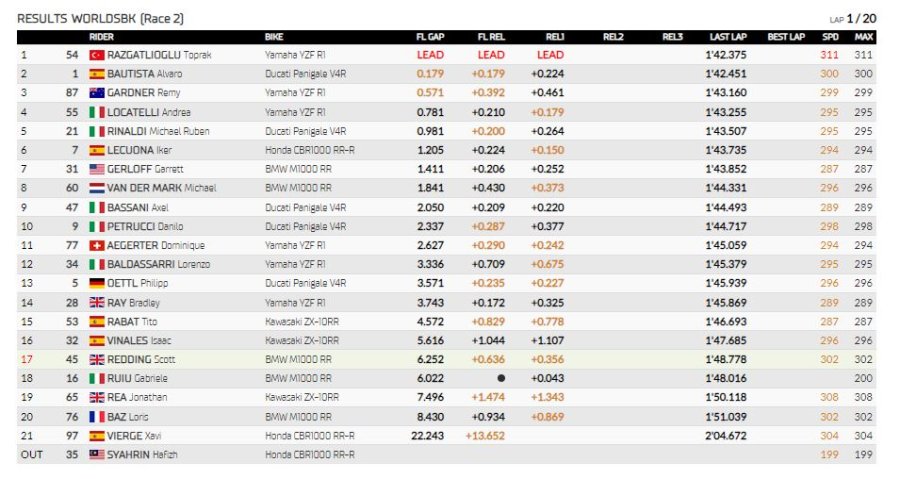900x479 pixels.
Task: Click the Malaysian flag beside Syahrin
Action: (97, 454)
